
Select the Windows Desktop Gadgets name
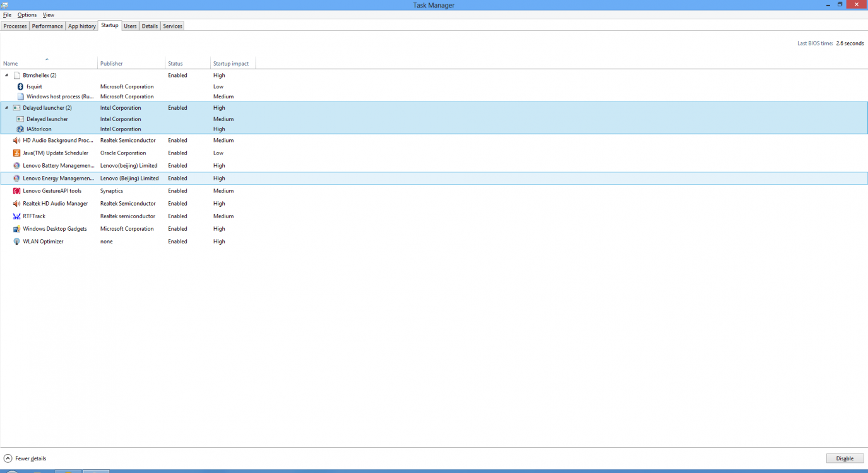(x=55, y=229)
